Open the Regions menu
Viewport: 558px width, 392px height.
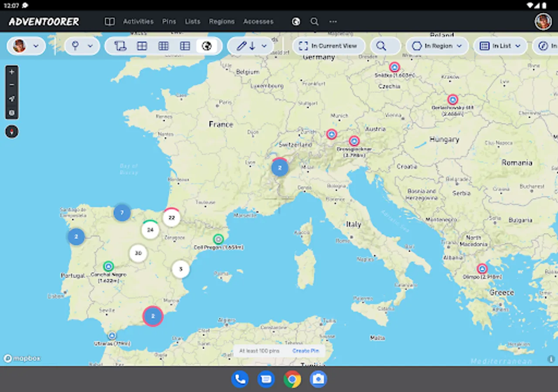click(221, 21)
